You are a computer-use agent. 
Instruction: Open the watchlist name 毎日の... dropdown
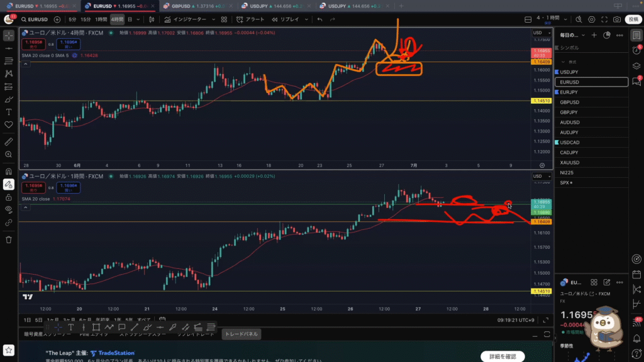[572, 35]
